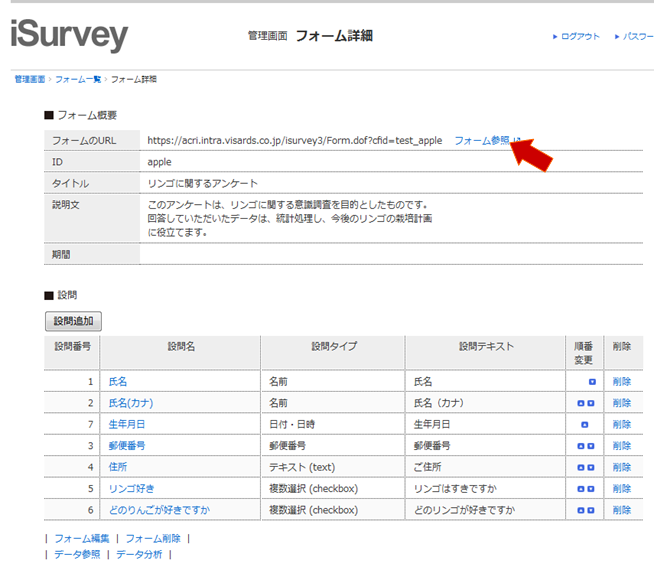The height and width of the screenshot is (580, 654).
Task: Click the フォーム削除 link
Action: [x=152, y=538]
